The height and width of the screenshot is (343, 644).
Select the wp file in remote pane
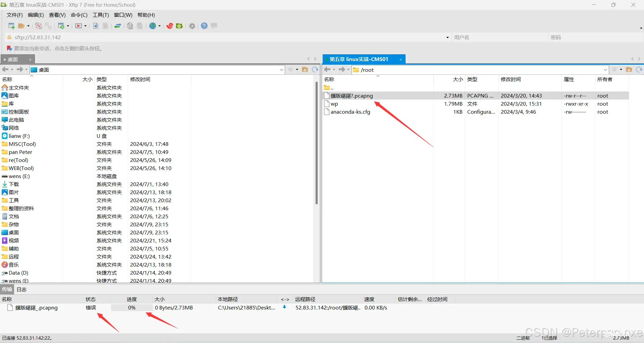(476, 104)
